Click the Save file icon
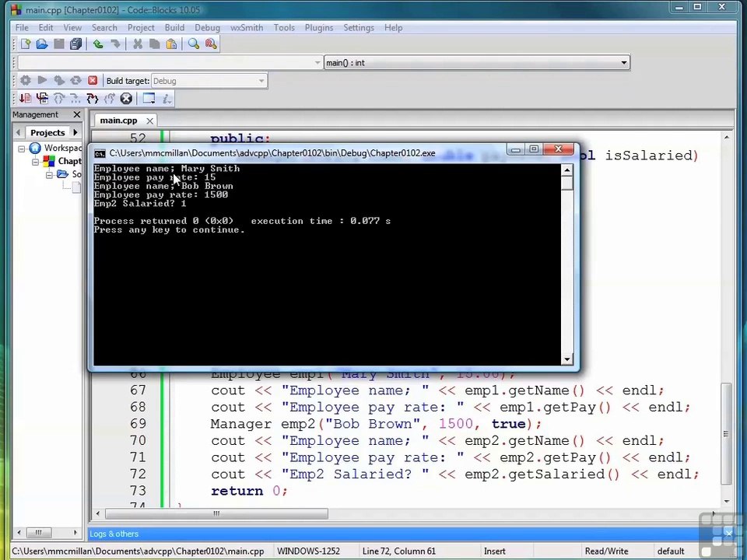This screenshot has width=747, height=560. pos(59,44)
